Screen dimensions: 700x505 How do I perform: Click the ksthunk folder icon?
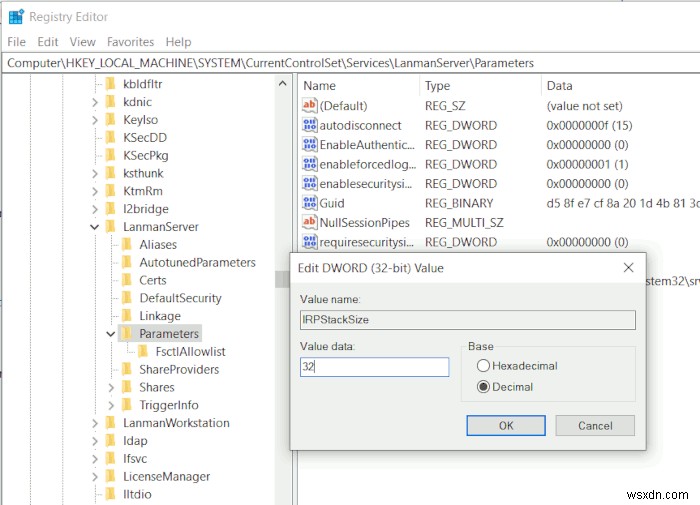click(x=110, y=173)
